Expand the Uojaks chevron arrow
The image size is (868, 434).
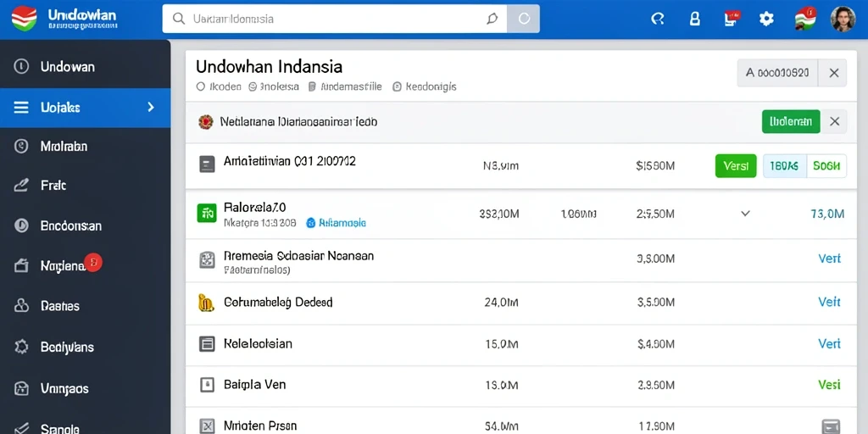coord(151,108)
